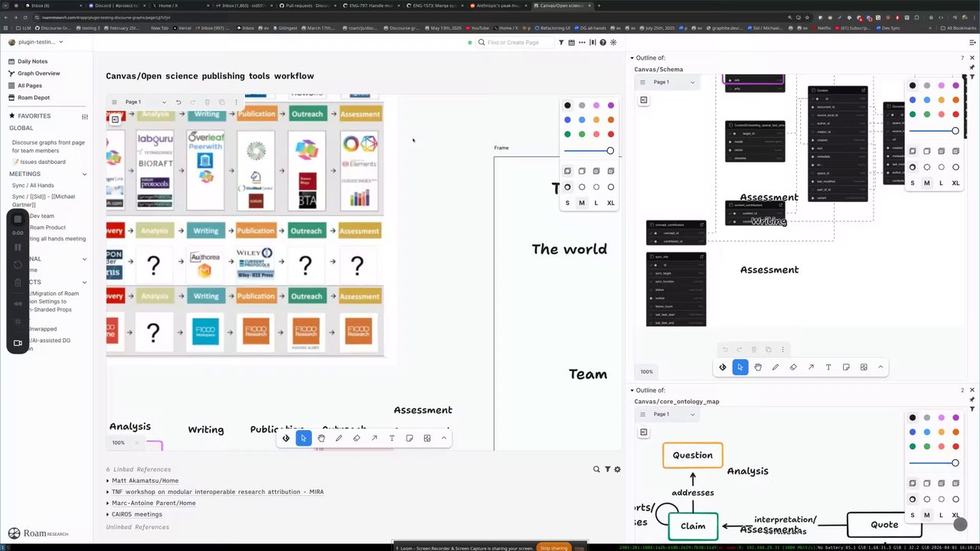Select eraser tool in Canvas/Schema sidebar toolbar
Image resolution: width=980 pixels, height=551 pixels.
pos(792,367)
